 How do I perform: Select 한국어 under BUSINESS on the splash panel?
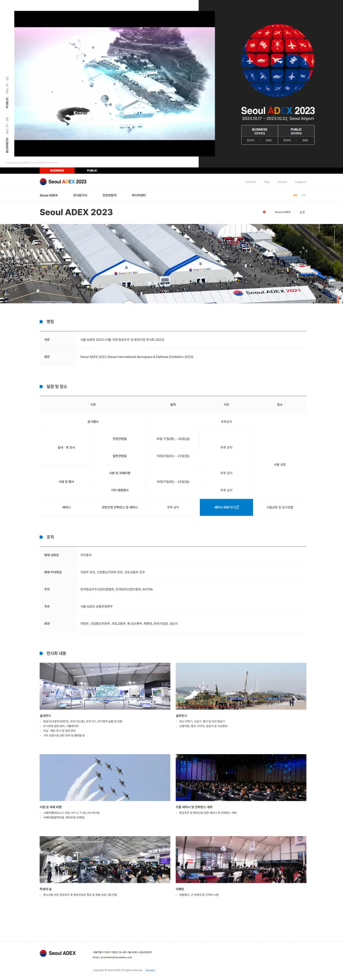click(251, 140)
